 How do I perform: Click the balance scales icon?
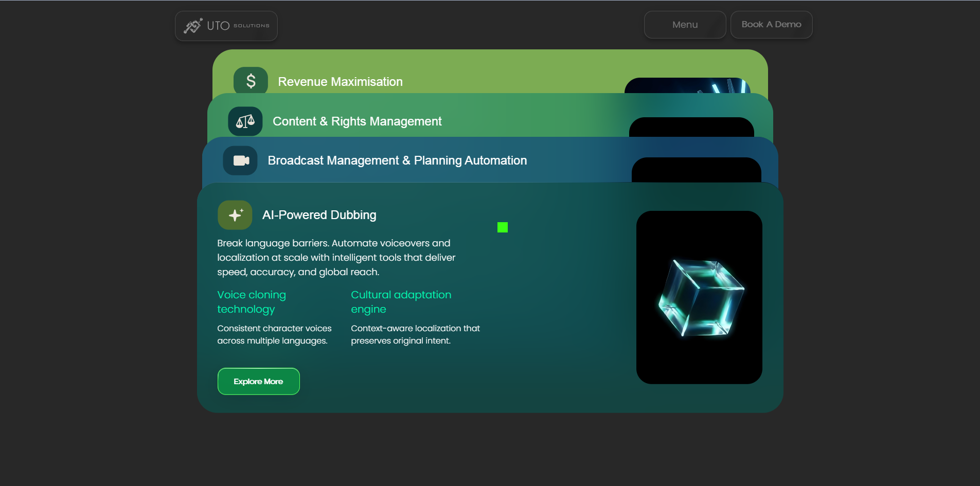[245, 121]
